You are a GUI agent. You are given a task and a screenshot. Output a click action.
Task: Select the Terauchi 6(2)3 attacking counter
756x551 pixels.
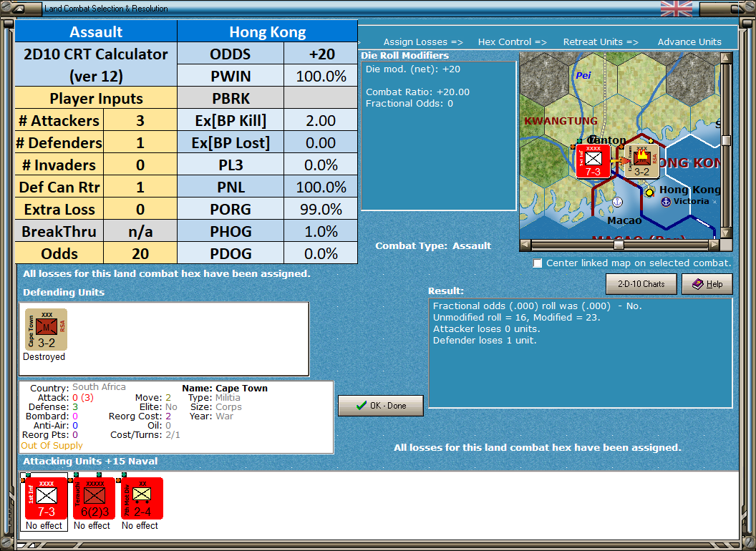pyautogui.click(x=93, y=499)
